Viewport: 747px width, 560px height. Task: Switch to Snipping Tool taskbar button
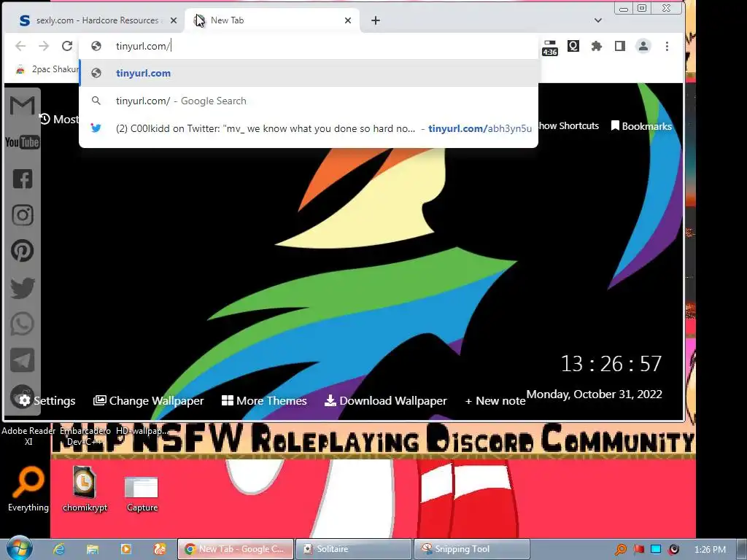[472, 549]
